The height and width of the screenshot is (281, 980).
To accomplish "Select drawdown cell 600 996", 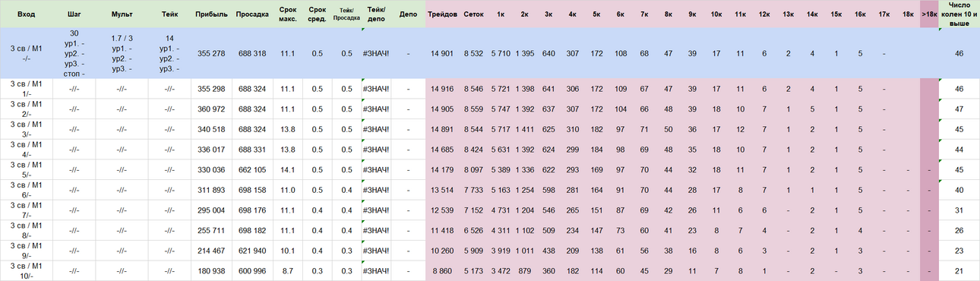I will coord(251,271).
